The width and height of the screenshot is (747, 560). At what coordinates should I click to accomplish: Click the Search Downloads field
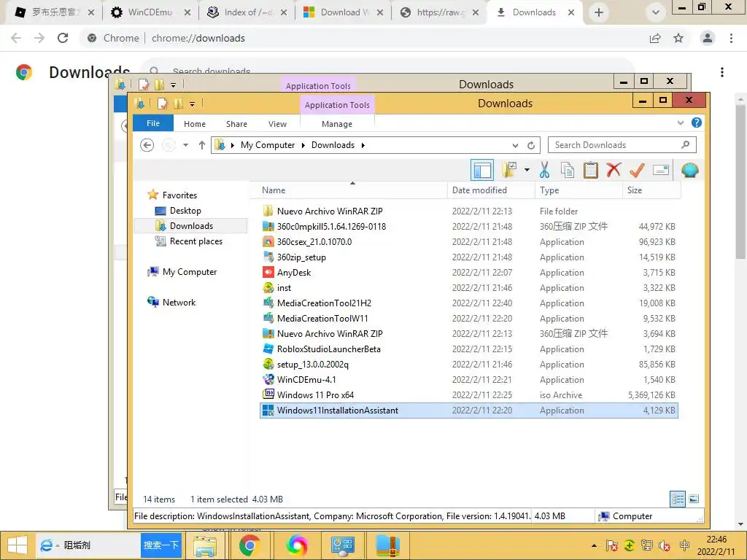(x=622, y=145)
